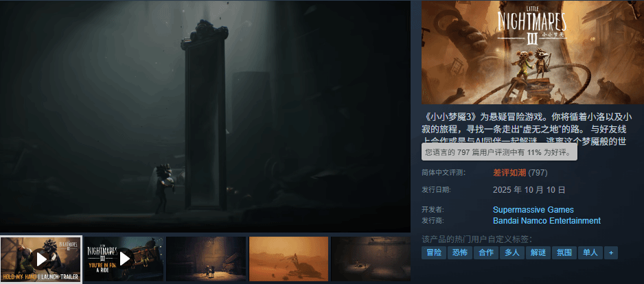Select the third screenshot thumbnail of two characters
The height and width of the screenshot is (284, 644).
pyautogui.click(x=205, y=259)
